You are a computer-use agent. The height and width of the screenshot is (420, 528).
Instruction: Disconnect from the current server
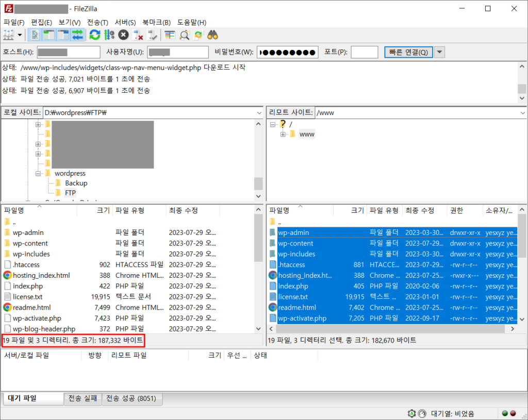pyautogui.click(x=138, y=35)
